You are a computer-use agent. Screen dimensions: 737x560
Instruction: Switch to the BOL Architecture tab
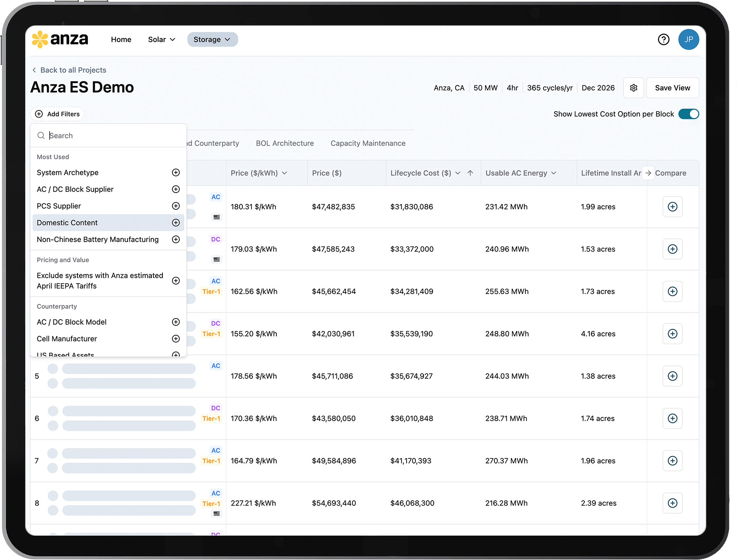[x=285, y=143]
